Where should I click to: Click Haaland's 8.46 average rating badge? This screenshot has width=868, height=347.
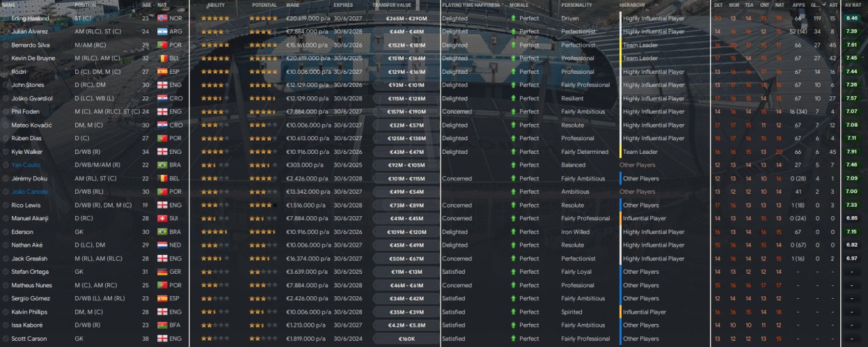tap(852, 18)
